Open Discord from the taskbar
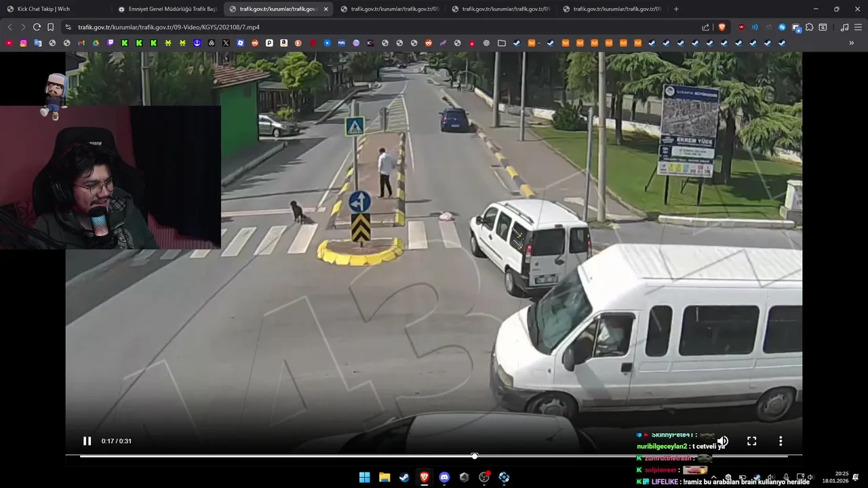The width and height of the screenshot is (868, 488). (x=444, y=477)
